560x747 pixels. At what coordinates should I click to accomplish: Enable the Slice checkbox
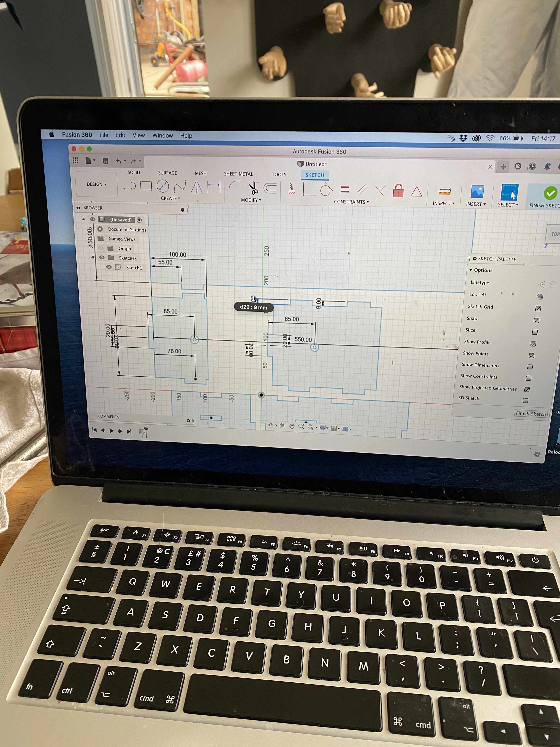[x=535, y=332]
